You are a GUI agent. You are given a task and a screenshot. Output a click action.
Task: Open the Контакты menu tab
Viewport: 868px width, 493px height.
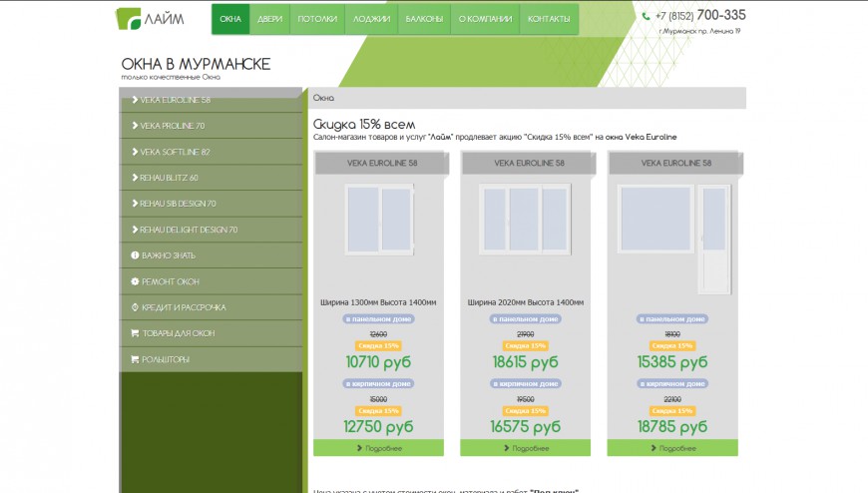tap(549, 19)
